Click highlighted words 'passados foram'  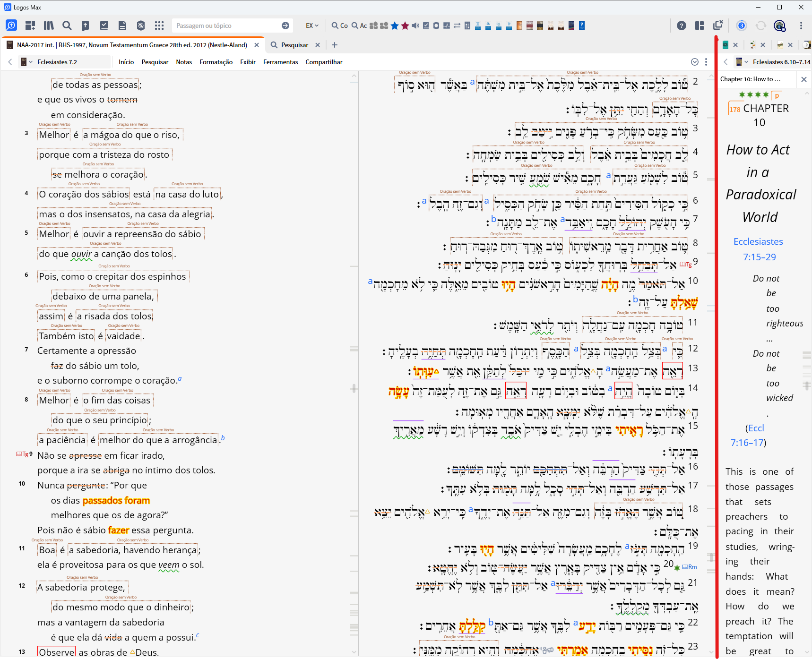(116, 500)
